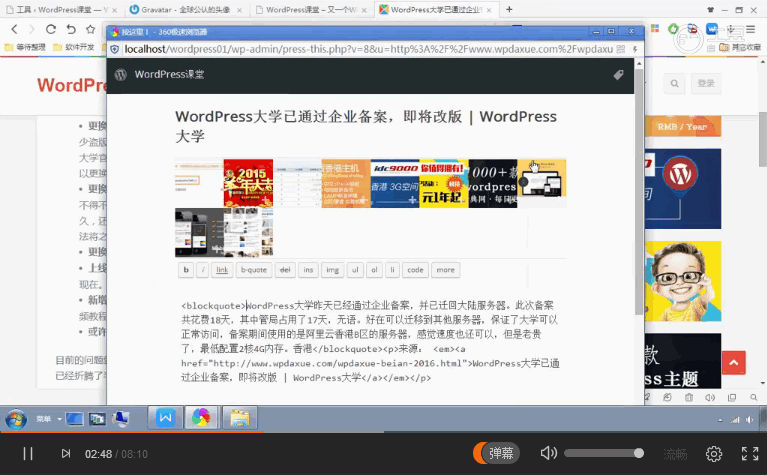Click the browser forward arrow
Screen dimensions: 767x475
click(32, 29)
